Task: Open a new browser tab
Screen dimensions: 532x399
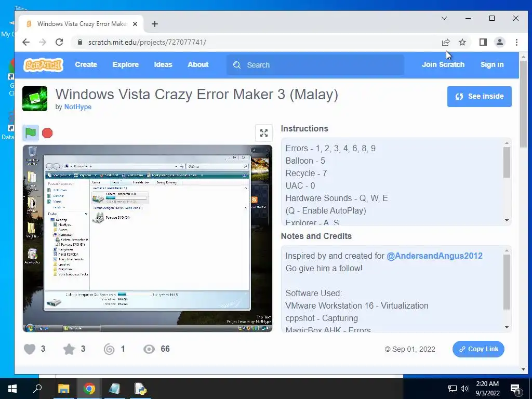Action: click(x=155, y=24)
